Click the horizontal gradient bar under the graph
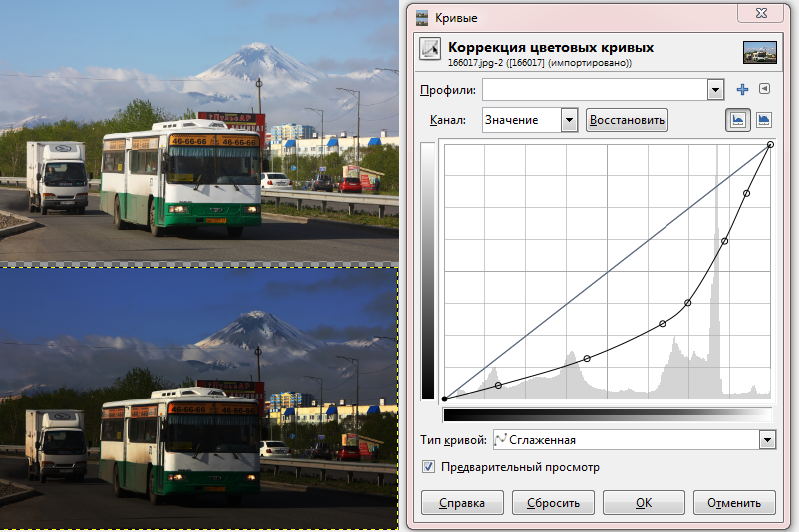Viewport: 799px width, 532px height. pyautogui.click(x=608, y=415)
